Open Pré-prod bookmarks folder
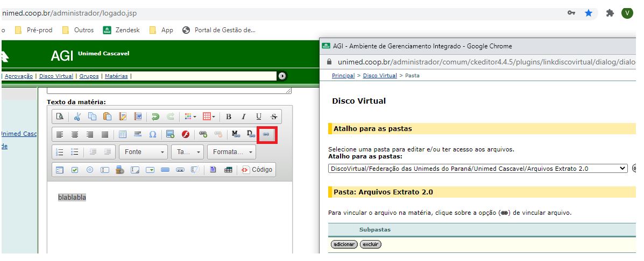This screenshot has height=261, width=644. click(33, 30)
